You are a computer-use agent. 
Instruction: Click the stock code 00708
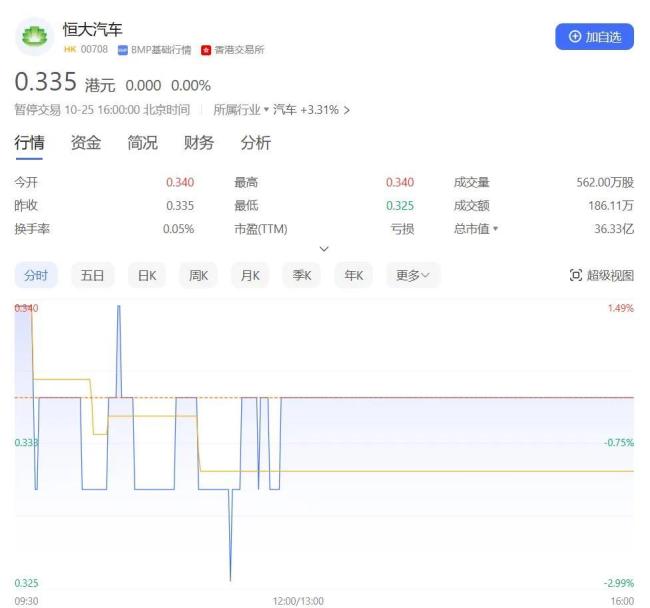94,49
